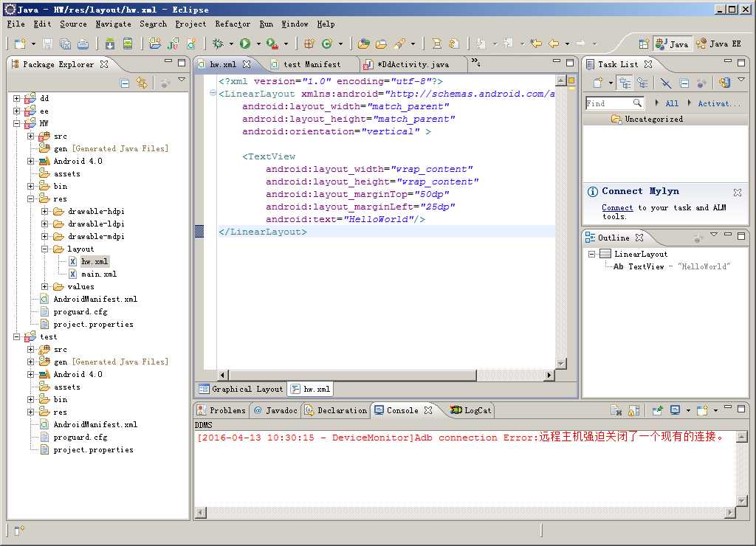Click the console vertical scrollbar down arrow
The height and width of the screenshot is (546, 756).
(x=741, y=501)
